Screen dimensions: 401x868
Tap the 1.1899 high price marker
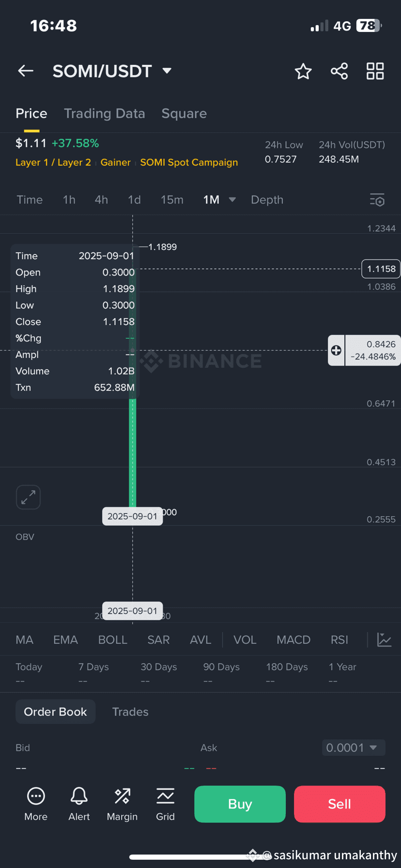point(162,247)
